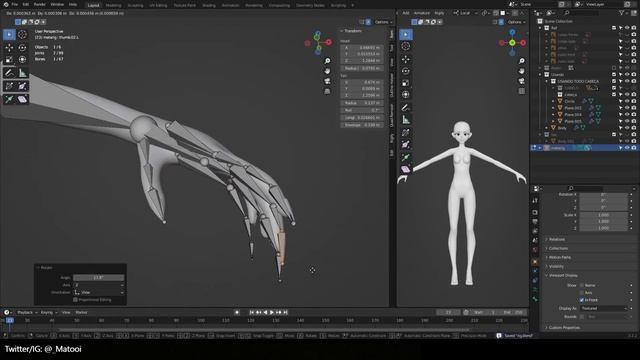Open the Edit menu

click(26, 4)
